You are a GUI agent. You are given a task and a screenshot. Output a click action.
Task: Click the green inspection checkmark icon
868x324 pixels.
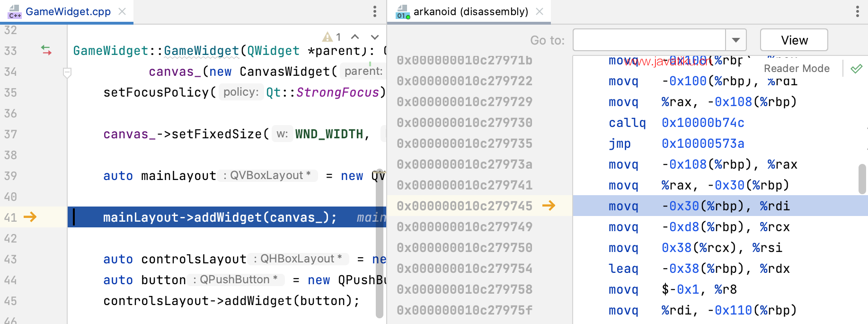pos(856,69)
